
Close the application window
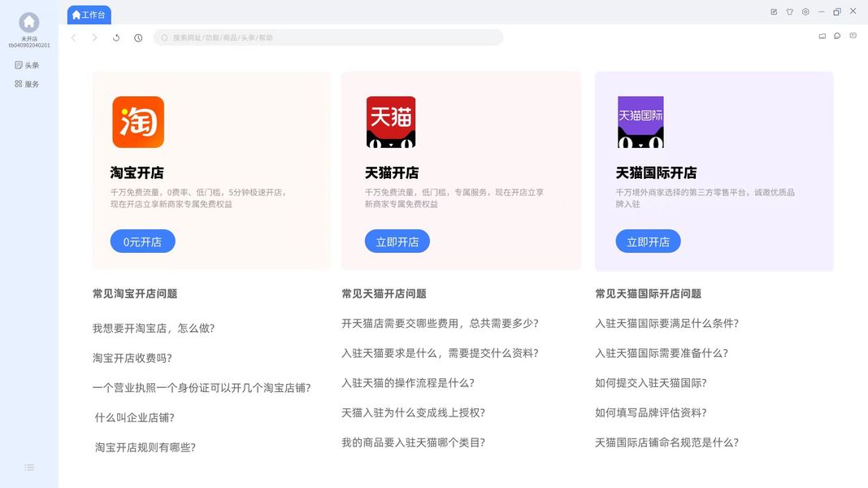point(853,11)
